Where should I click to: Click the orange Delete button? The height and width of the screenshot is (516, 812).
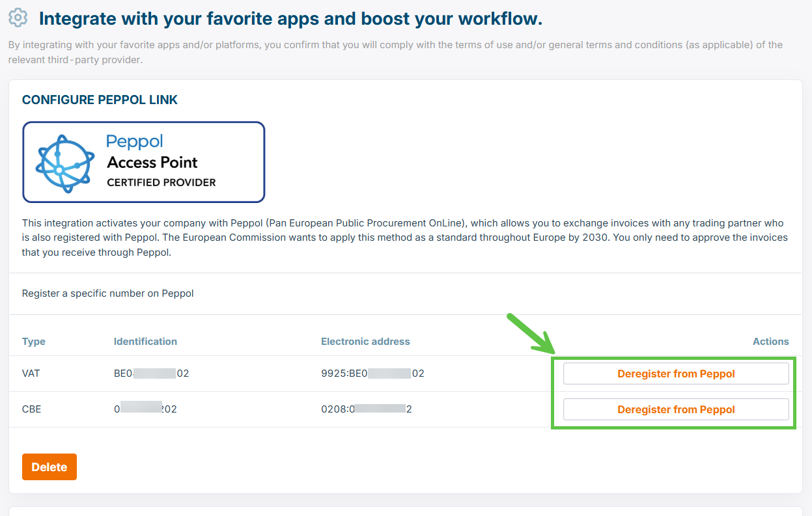point(49,467)
